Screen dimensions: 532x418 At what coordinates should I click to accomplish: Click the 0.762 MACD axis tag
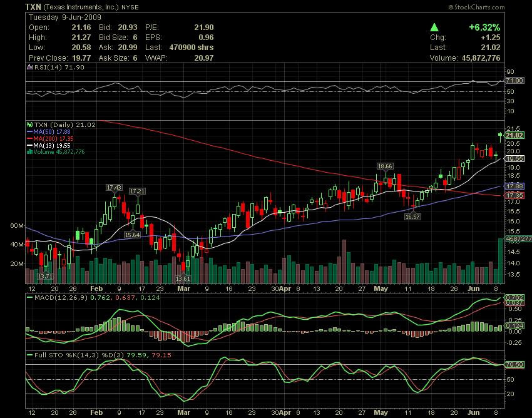[x=514, y=298]
